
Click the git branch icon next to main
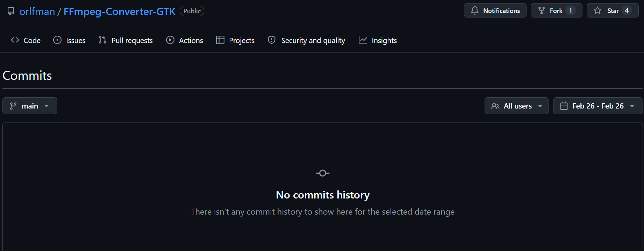13,106
